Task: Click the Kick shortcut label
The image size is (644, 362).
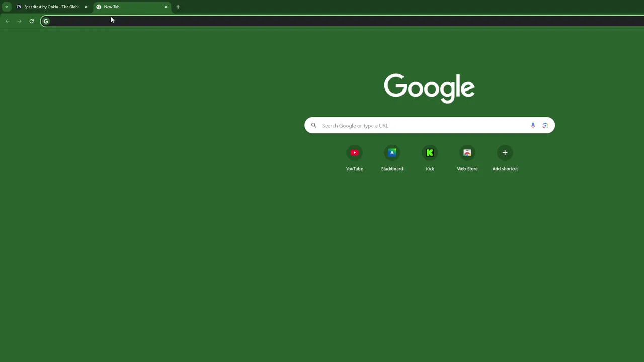Action: pos(430,169)
